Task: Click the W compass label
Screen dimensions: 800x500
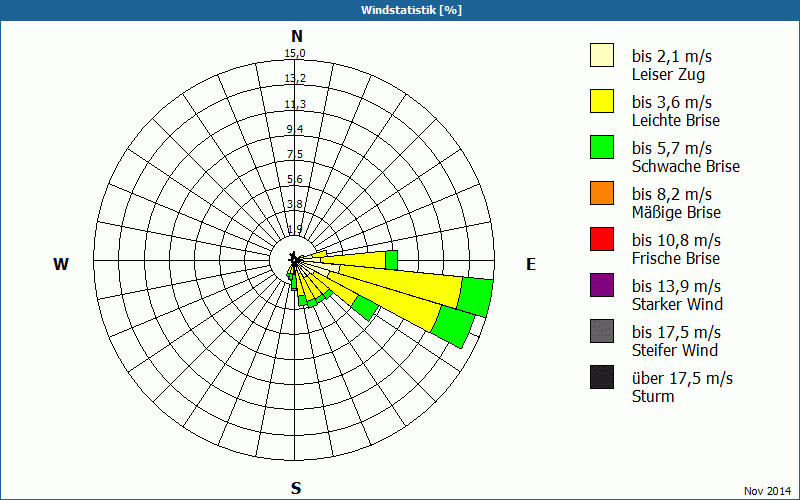Action: [x=61, y=264]
